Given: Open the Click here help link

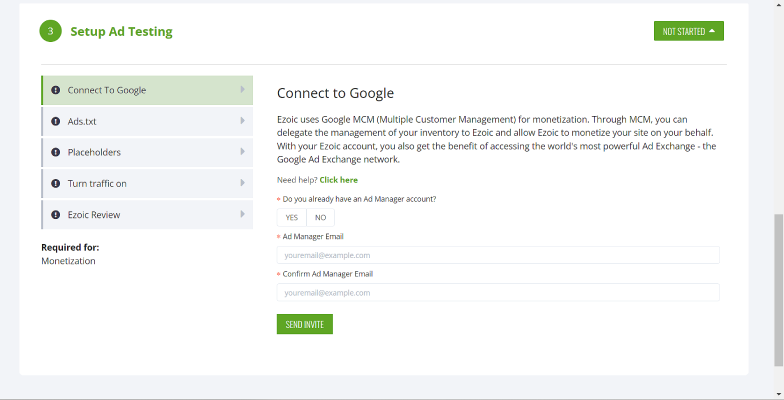Looking at the screenshot, I should coord(338,180).
